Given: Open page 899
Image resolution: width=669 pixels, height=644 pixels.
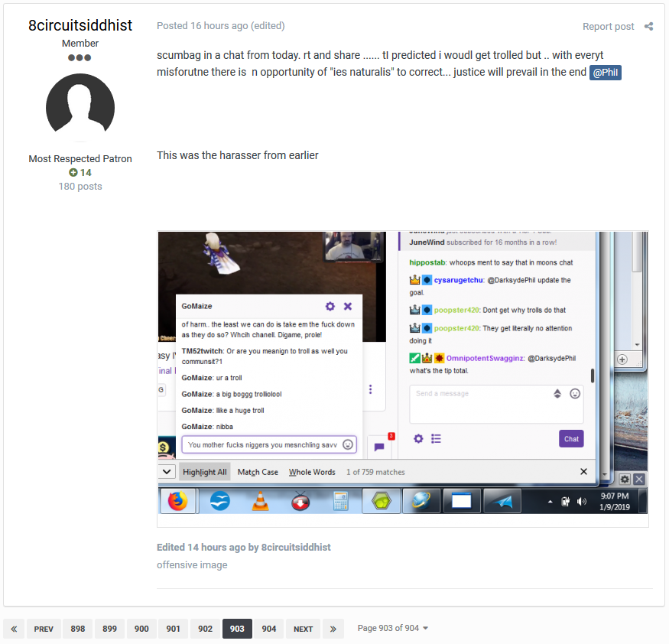Looking at the screenshot, I should point(109,629).
